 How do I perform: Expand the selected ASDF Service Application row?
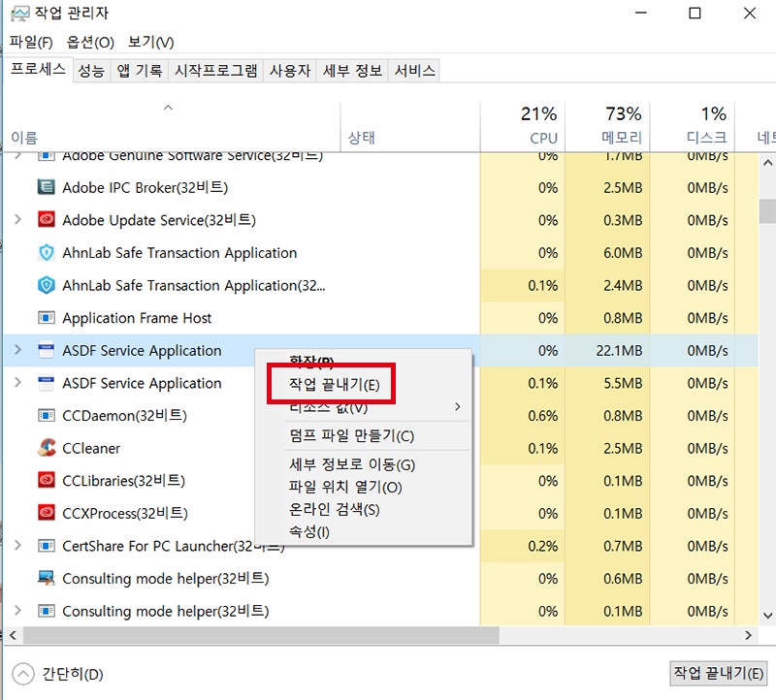pyautogui.click(x=17, y=350)
